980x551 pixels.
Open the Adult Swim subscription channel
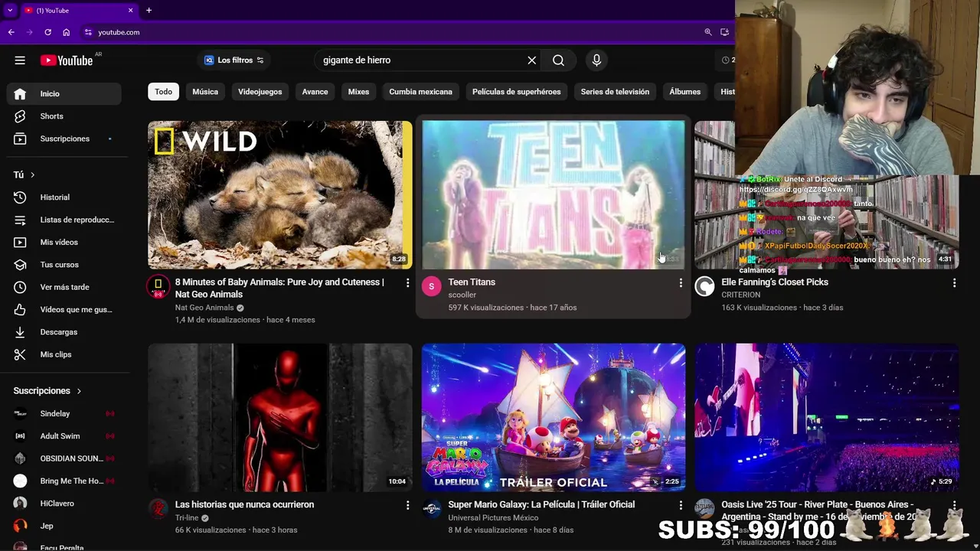pos(64,436)
